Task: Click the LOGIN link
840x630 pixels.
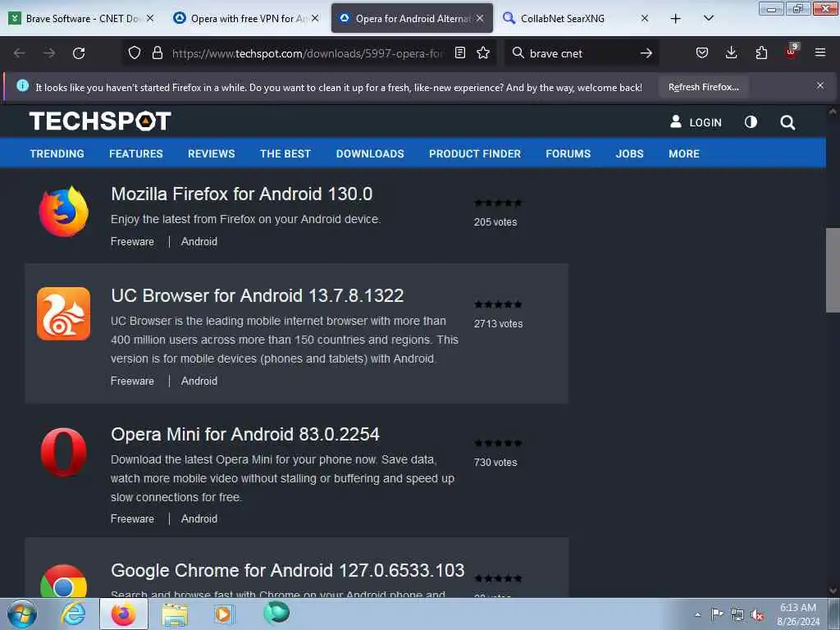Action: coord(696,122)
